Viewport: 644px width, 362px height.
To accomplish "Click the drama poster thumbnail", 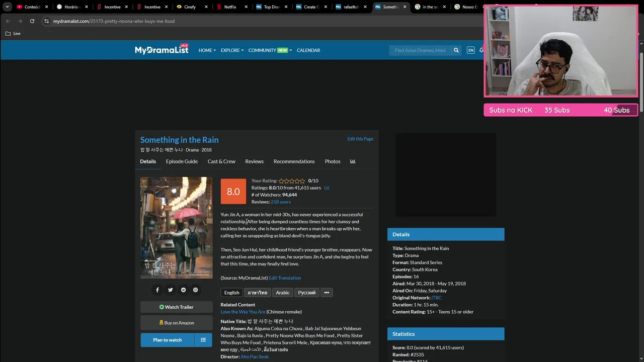I will point(176,228).
